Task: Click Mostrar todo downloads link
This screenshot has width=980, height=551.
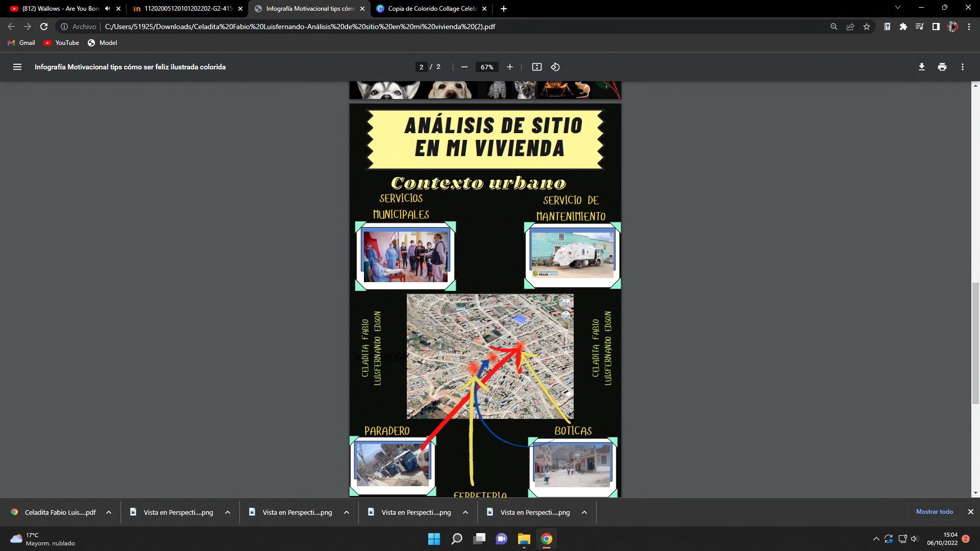Action: 934,512
